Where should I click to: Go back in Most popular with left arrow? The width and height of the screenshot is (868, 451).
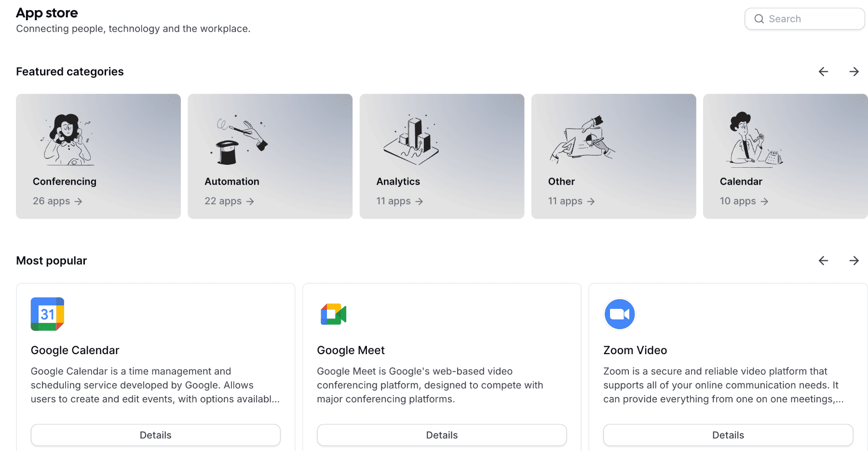click(x=823, y=260)
